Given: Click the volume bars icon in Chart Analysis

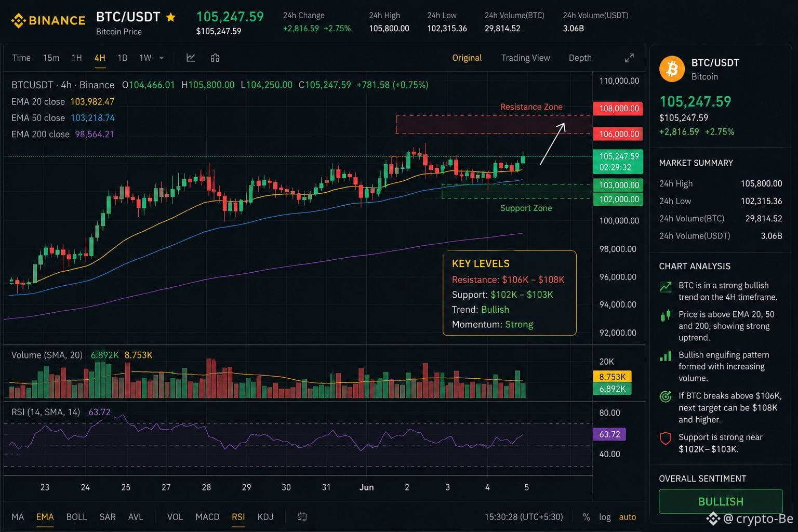Looking at the screenshot, I should coord(666,356).
